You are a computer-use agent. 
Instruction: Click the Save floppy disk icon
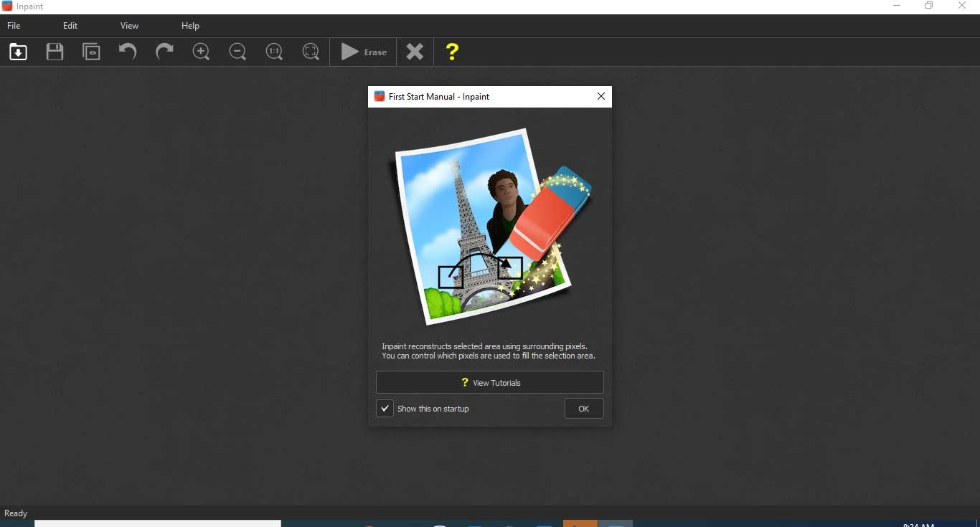[55, 52]
